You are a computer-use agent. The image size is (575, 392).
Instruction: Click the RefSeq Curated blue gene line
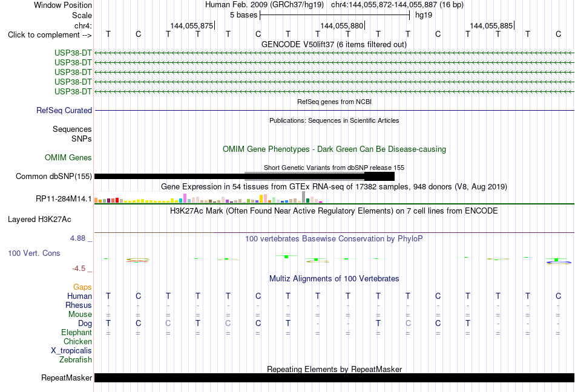tap(334, 110)
